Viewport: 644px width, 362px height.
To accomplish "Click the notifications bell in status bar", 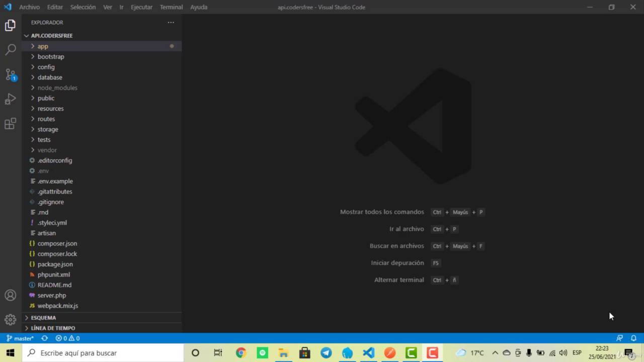I will pos(633,338).
